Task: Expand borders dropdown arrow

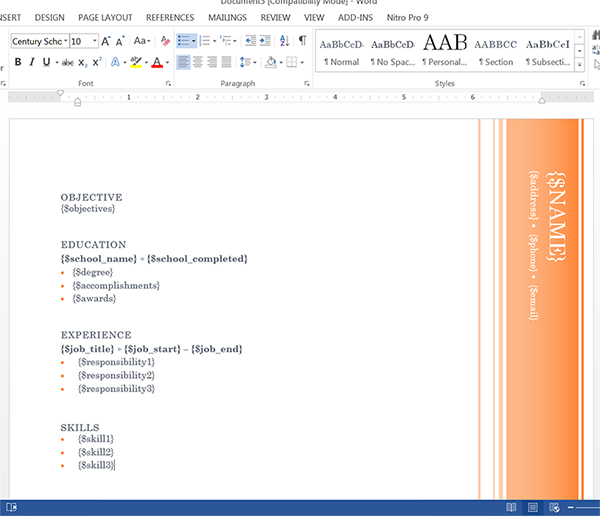Action: pos(302,62)
